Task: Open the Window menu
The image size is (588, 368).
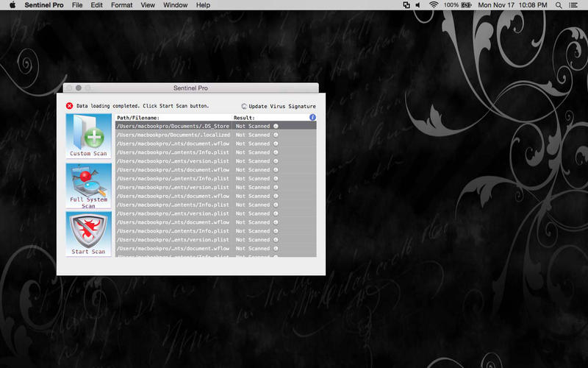Action: pyautogui.click(x=175, y=5)
